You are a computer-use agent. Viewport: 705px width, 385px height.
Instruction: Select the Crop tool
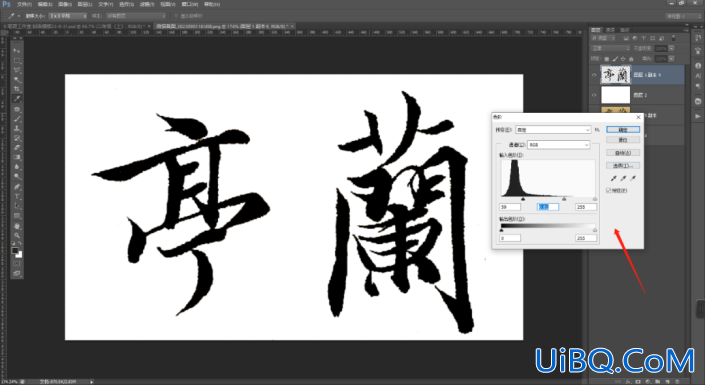(17, 89)
